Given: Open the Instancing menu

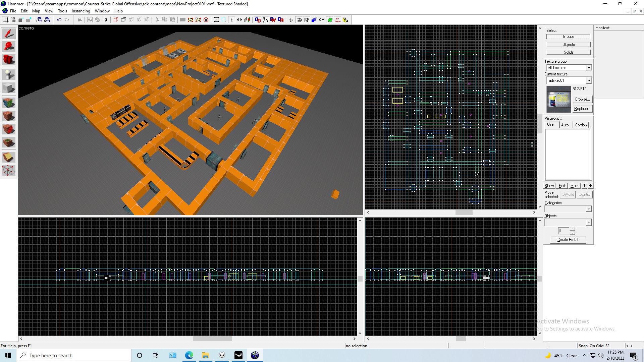Looking at the screenshot, I should [x=80, y=11].
